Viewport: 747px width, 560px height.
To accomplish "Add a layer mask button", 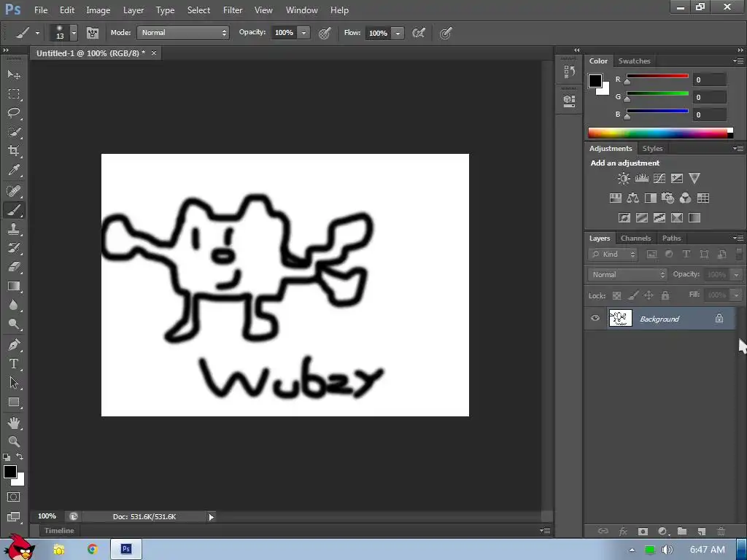I will tap(643, 531).
